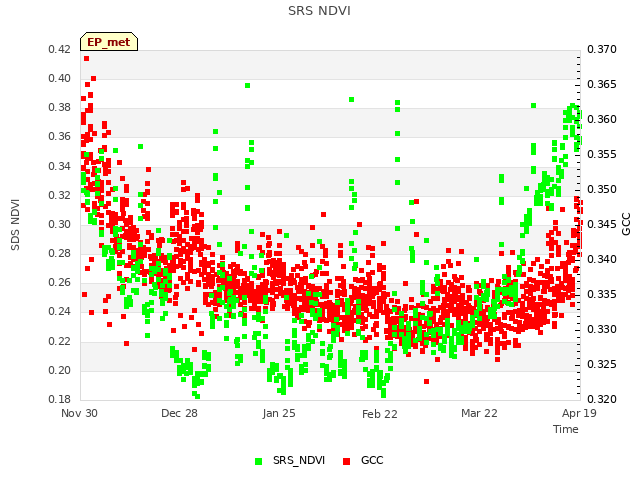Click the 0.360 right axis value
Image resolution: width=640 pixels, height=480 pixels.
coord(602,120)
